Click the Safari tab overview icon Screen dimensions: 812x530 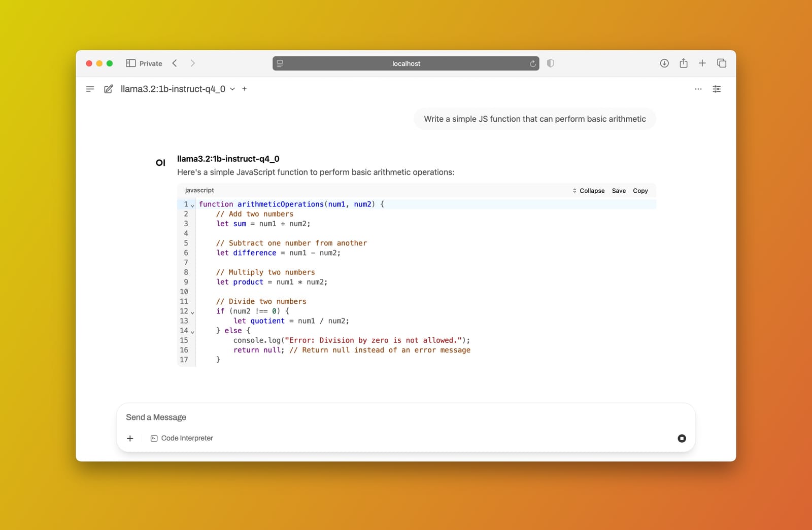[x=721, y=63]
